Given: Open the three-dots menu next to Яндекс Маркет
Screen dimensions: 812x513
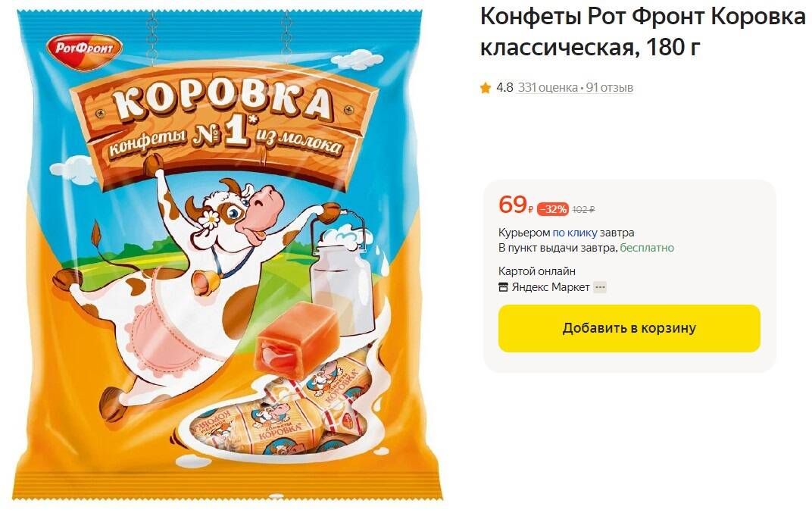Looking at the screenshot, I should pyautogui.click(x=600, y=287).
